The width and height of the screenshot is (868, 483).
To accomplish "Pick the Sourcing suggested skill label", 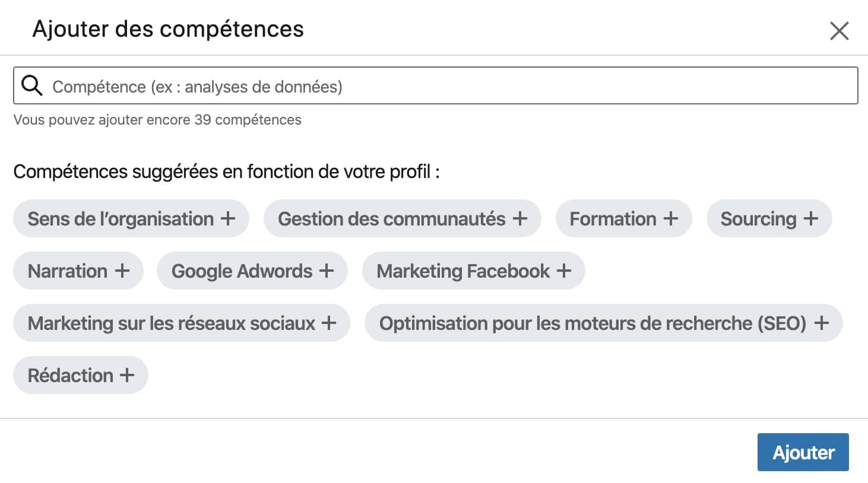I will [758, 218].
